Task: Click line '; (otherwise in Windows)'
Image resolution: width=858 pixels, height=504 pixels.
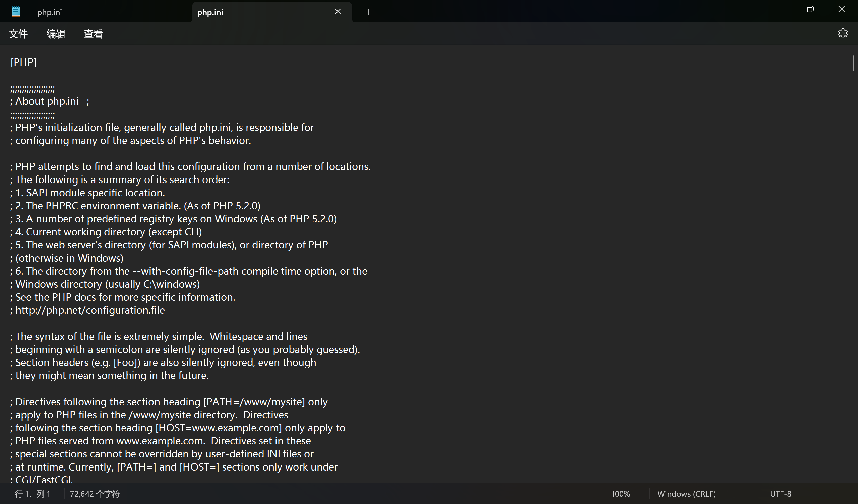Action: (67, 258)
